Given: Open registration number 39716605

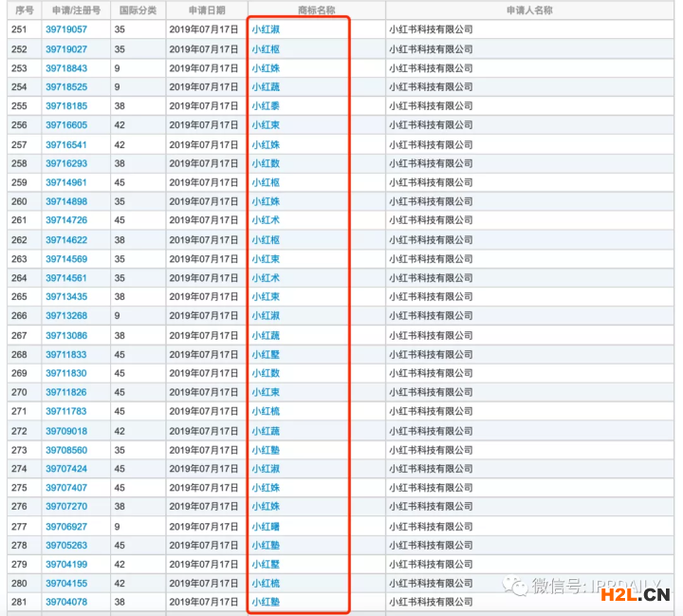Looking at the screenshot, I should 66,125.
